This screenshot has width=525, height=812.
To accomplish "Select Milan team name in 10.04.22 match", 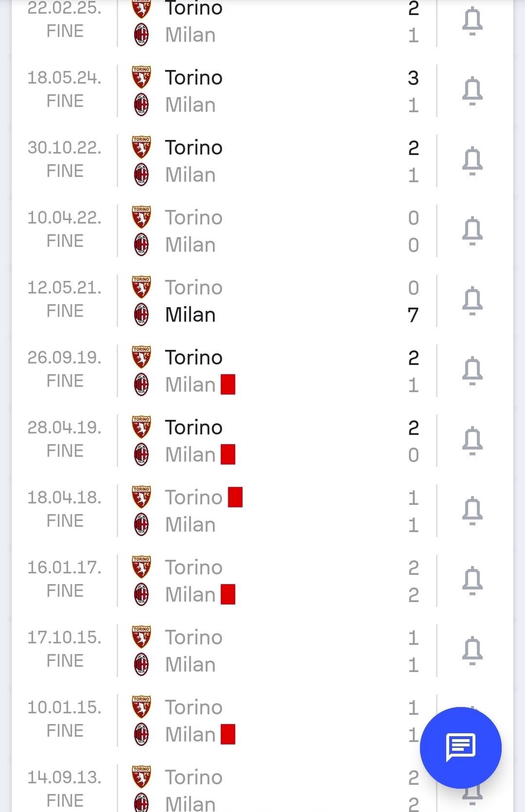I will tap(190, 244).
